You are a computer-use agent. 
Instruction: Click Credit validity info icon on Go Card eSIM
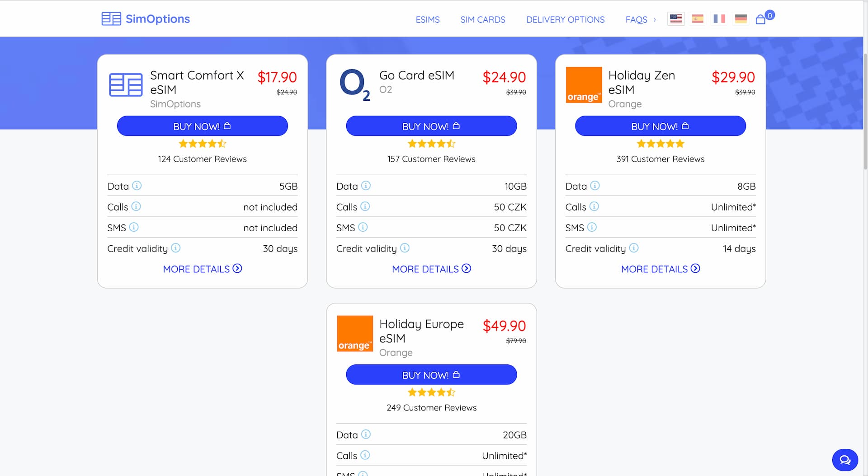[x=405, y=248]
